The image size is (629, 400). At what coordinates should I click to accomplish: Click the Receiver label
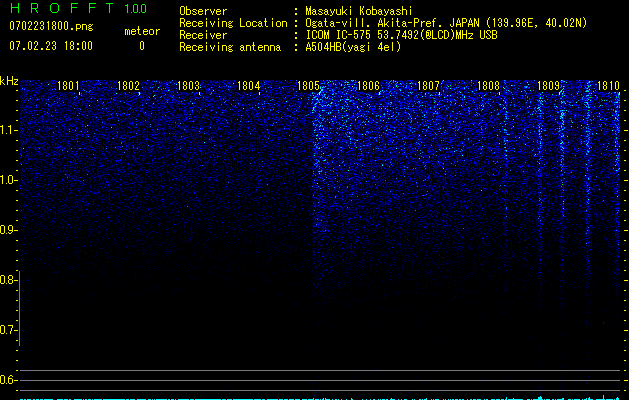coord(203,35)
